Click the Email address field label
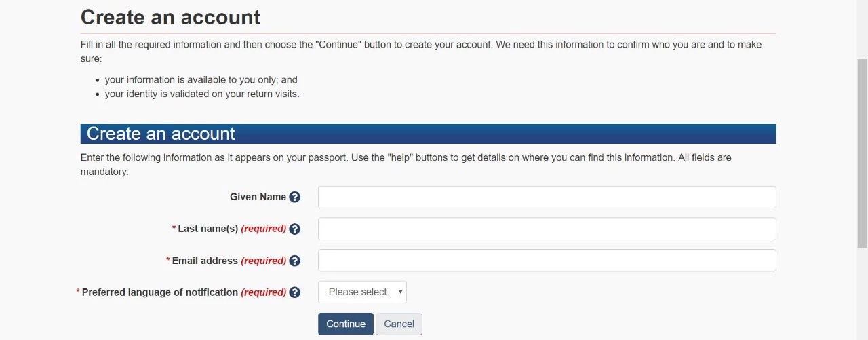 [x=205, y=261]
